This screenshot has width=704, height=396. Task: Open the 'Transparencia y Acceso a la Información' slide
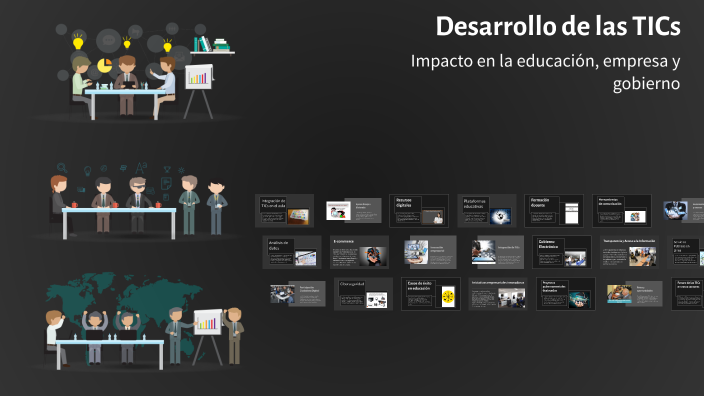point(629,252)
